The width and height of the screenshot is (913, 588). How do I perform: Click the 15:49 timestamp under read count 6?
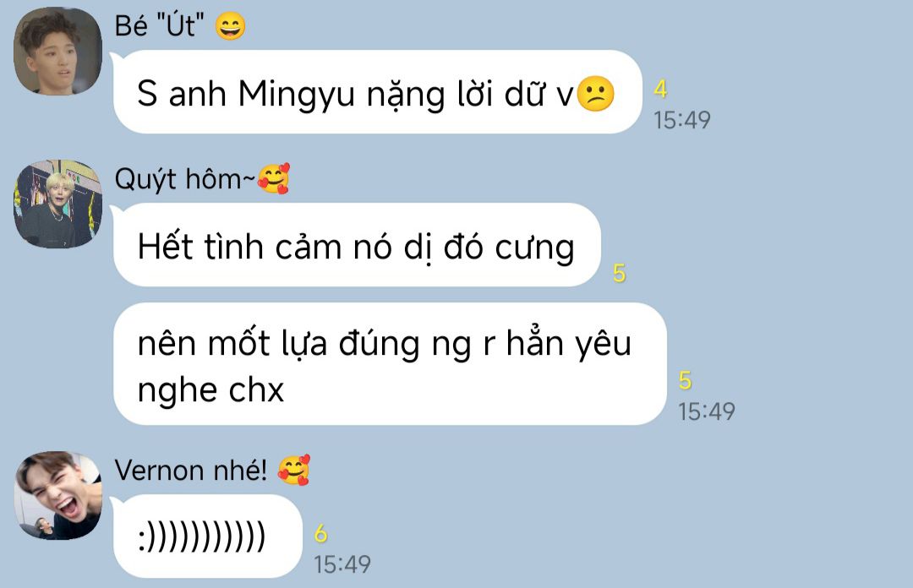342,564
